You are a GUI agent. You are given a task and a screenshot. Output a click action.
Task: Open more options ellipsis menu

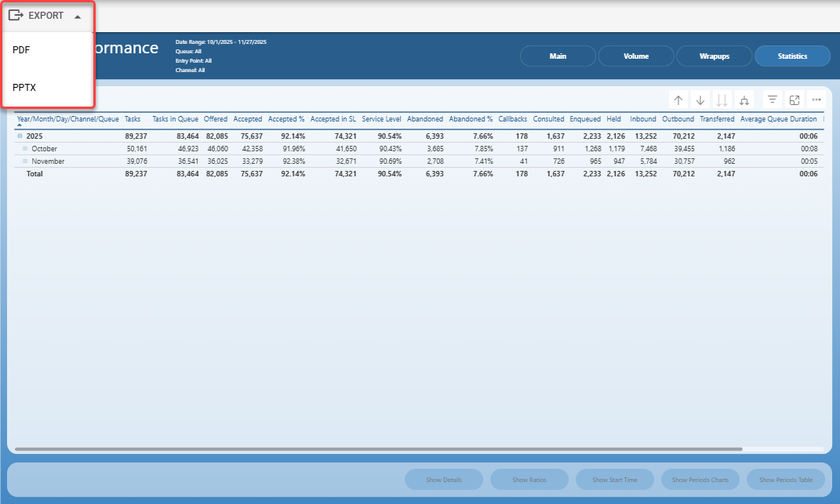tap(816, 100)
